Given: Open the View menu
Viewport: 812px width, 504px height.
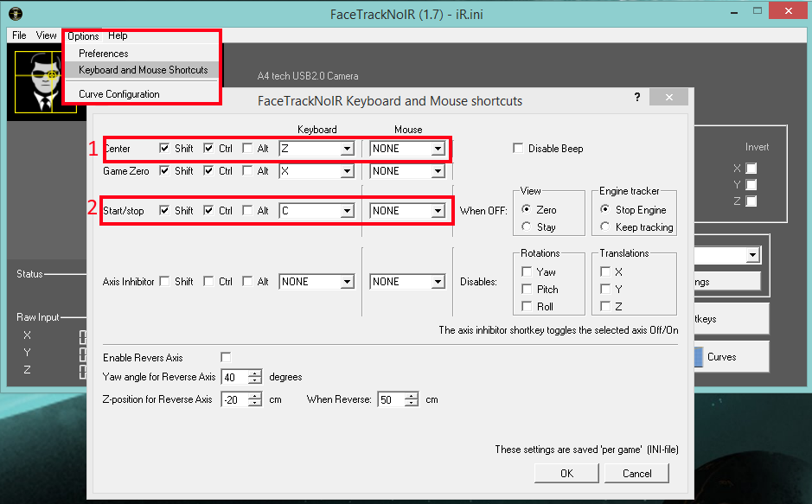Looking at the screenshot, I should (x=46, y=35).
